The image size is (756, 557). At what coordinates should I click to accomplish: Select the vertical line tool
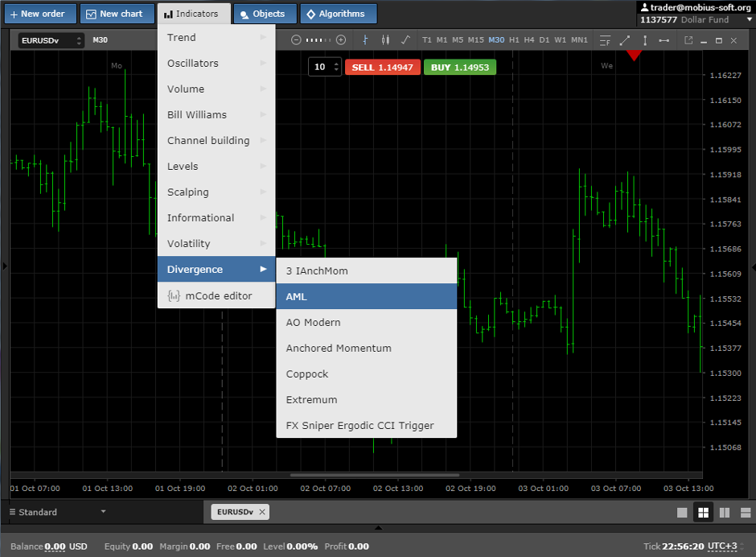pyautogui.click(x=645, y=40)
